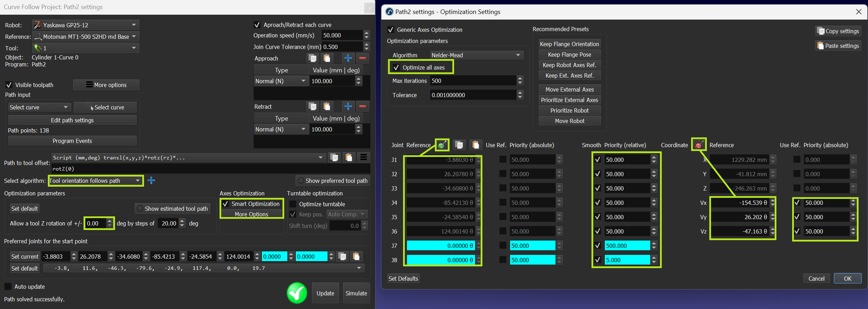Click the red Coordinate reference target icon
Image resolution: width=868 pixels, height=309 pixels.
click(698, 145)
